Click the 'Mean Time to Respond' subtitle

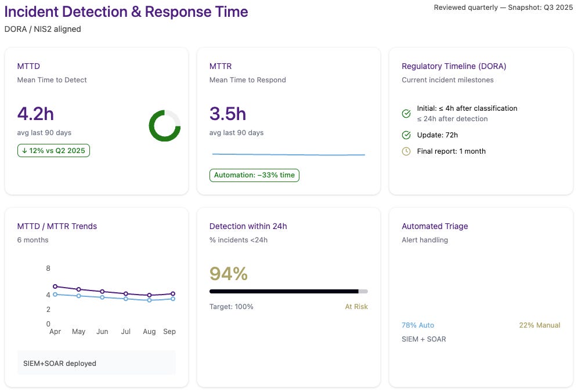248,80
